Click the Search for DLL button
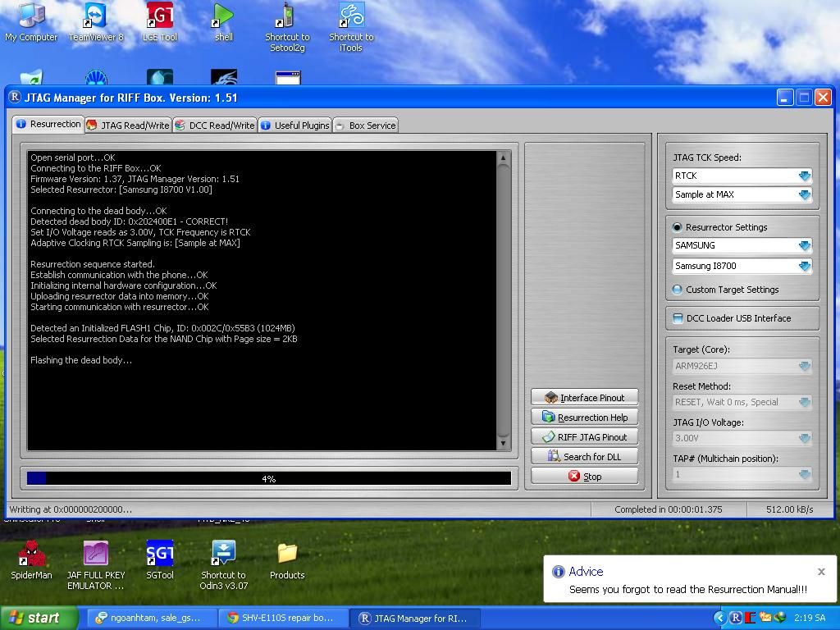The height and width of the screenshot is (630, 840). 584,456
